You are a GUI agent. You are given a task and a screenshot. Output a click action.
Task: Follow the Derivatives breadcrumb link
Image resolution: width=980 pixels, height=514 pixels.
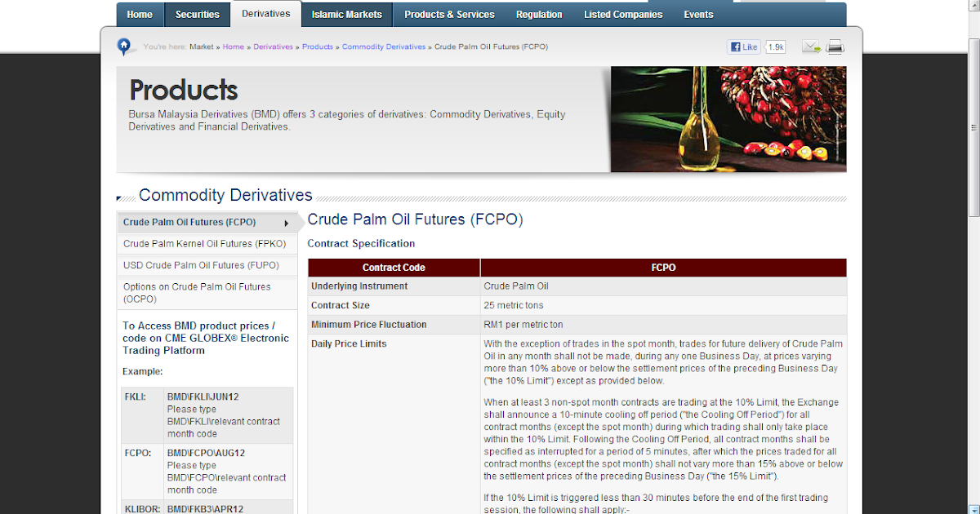pos(273,47)
